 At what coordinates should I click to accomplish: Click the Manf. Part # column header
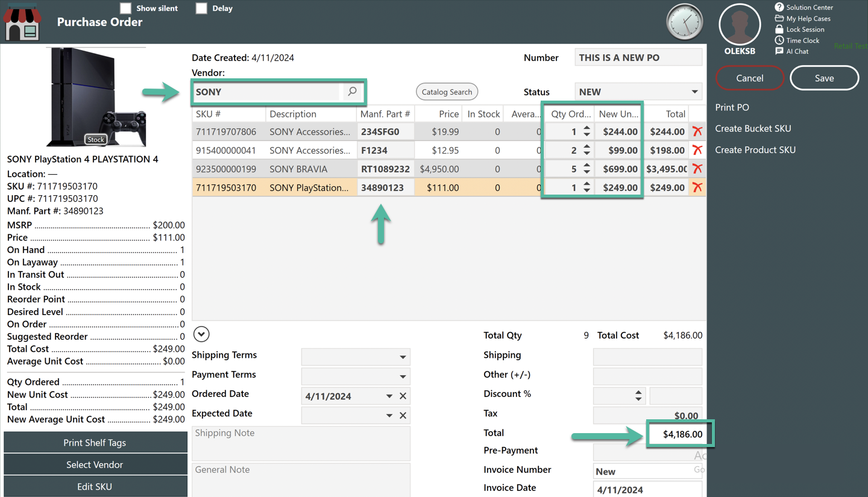tap(385, 114)
